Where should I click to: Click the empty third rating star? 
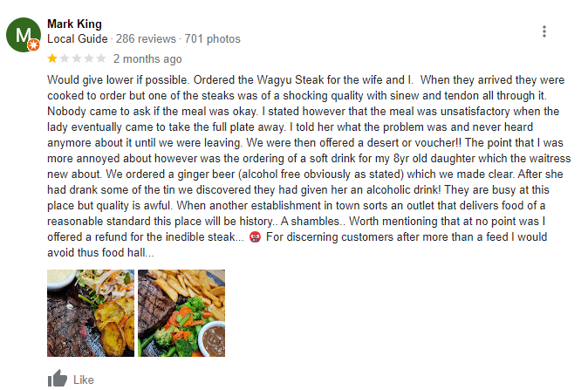[x=77, y=58]
